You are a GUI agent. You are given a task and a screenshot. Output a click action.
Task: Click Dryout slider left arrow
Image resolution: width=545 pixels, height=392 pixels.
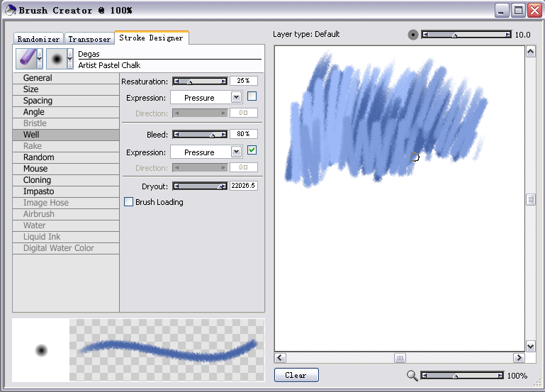177,186
